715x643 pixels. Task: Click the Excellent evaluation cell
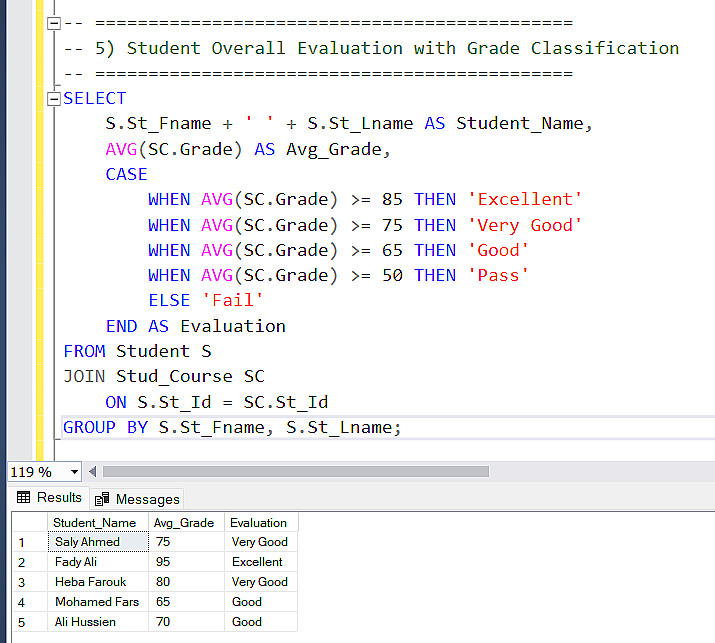[261, 562]
